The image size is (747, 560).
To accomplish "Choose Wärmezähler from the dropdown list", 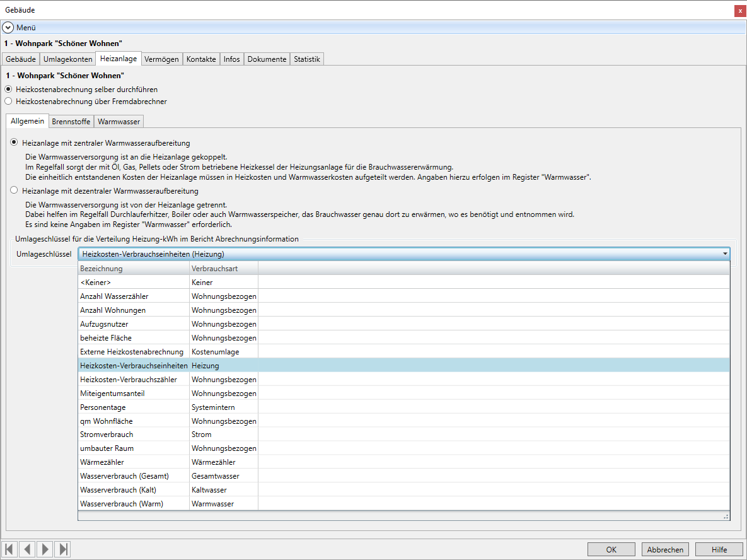I will (x=101, y=462).
